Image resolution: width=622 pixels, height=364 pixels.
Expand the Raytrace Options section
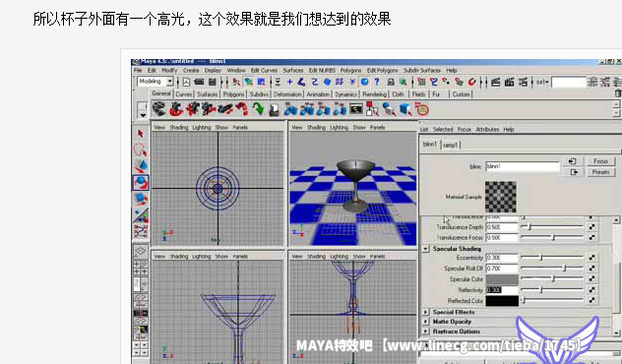point(425,332)
